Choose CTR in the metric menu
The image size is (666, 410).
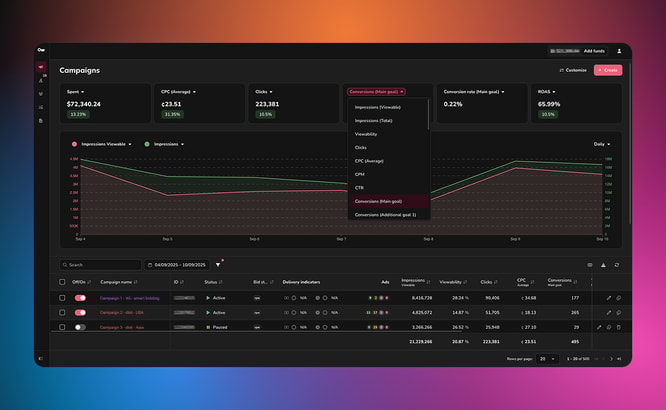[x=389, y=188]
